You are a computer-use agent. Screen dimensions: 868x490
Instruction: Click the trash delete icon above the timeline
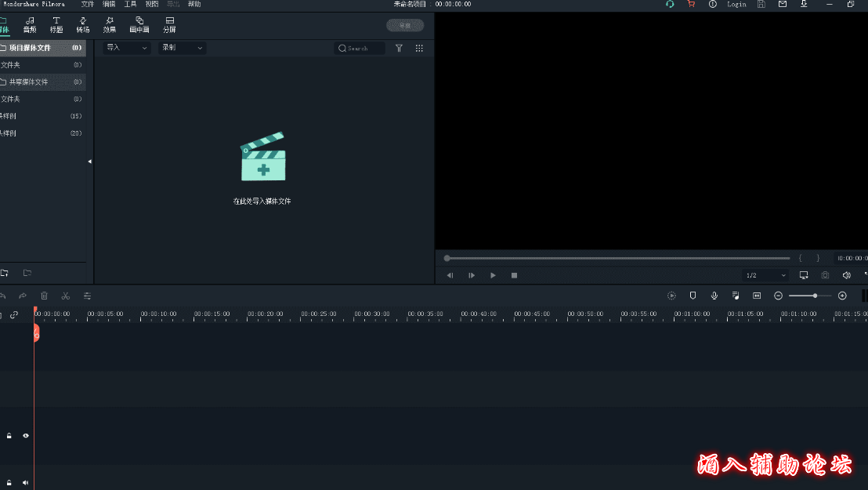(44, 296)
